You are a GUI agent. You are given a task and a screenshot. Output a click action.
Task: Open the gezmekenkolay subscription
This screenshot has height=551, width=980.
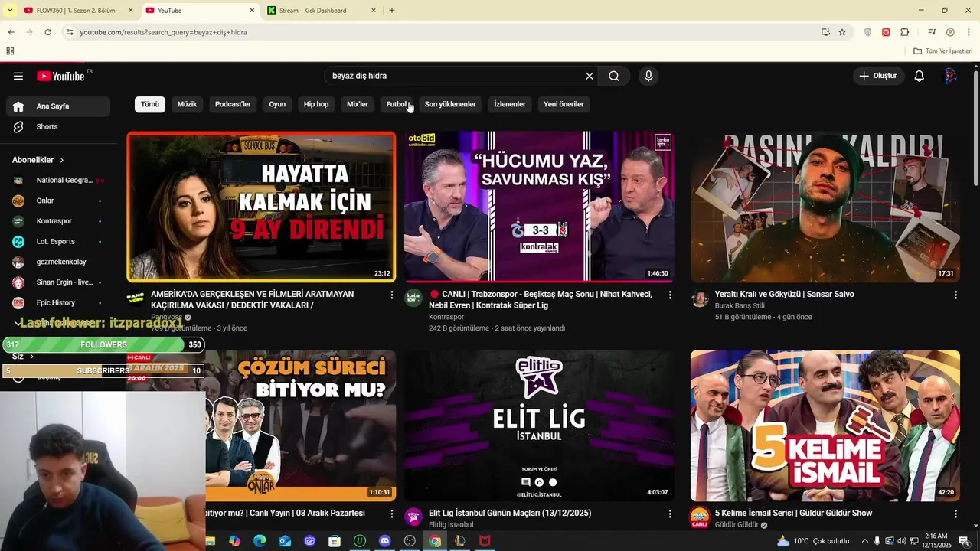coord(58,262)
